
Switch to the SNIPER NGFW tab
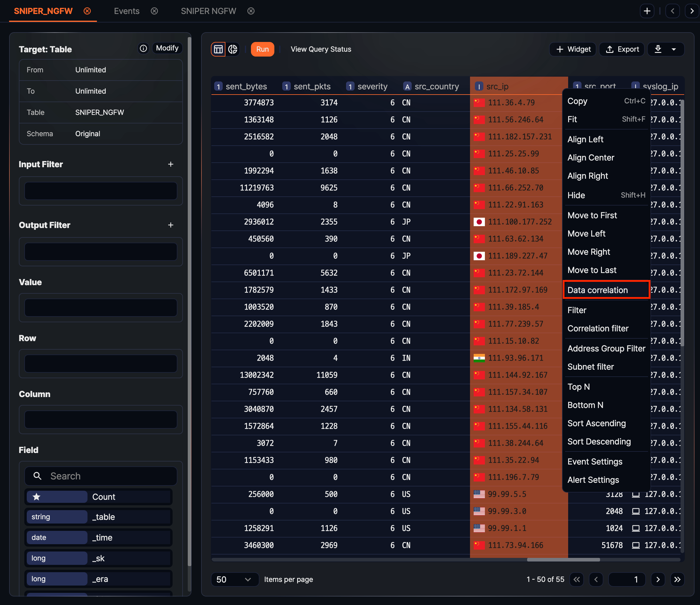point(208,11)
